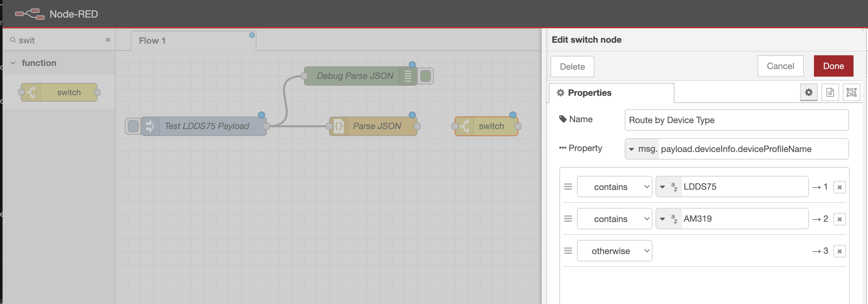Click the Property label ellipsis icon
This screenshot has height=304, width=868.
tap(563, 148)
